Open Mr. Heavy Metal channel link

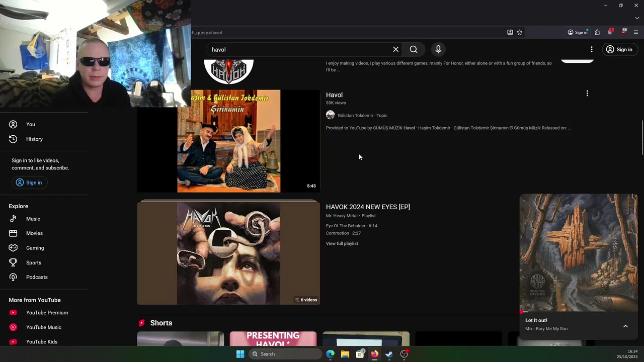coord(342,216)
